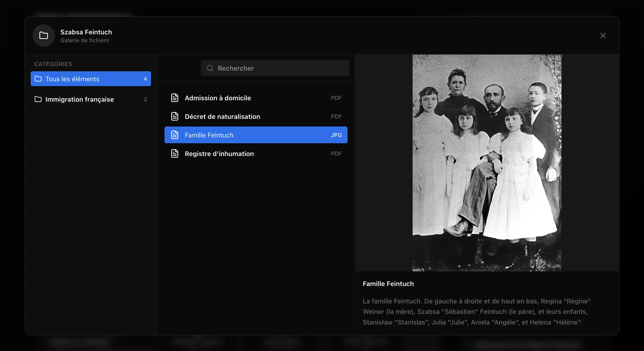
Task: Click the PDF label of Registre d'inhumation
Action: pos(336,154)
